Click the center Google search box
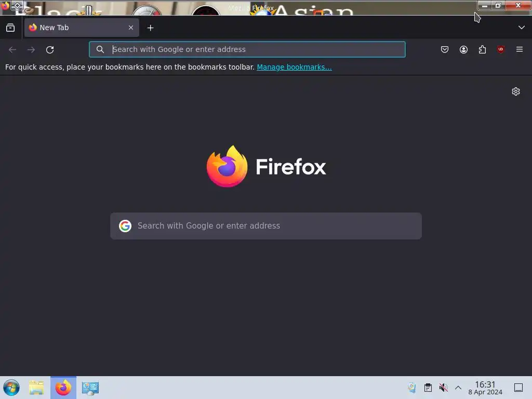The width and height of the screenshot is (532, 399). [x=266, y=226]
